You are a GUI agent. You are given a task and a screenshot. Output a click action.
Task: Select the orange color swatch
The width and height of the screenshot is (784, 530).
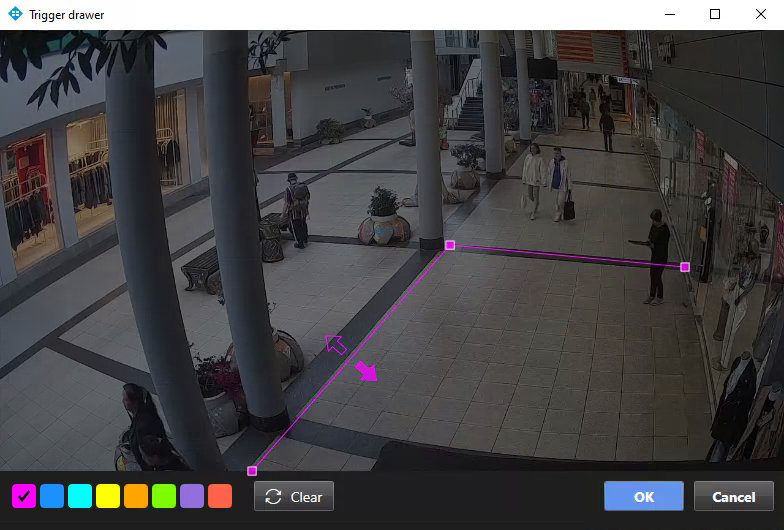[136, 496]
